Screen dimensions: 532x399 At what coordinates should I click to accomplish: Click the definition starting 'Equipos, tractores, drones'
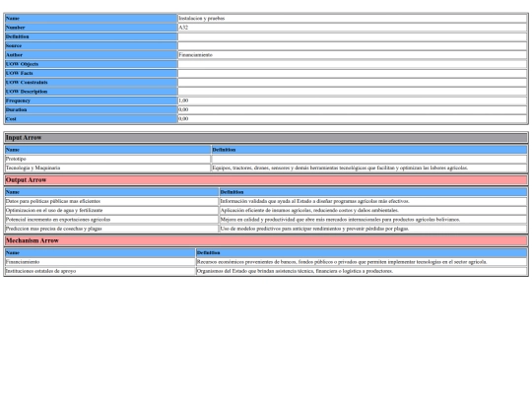click(x=340, y=167)
